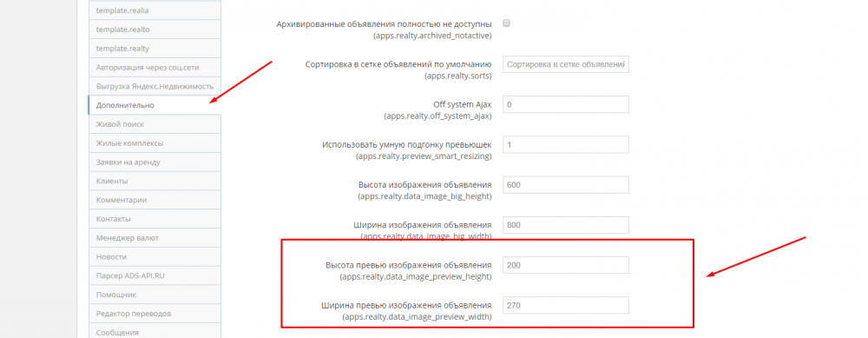Select template.realto in the sidebar
The width and height of the screenshot is (868, 338).
tap(155, 30)
